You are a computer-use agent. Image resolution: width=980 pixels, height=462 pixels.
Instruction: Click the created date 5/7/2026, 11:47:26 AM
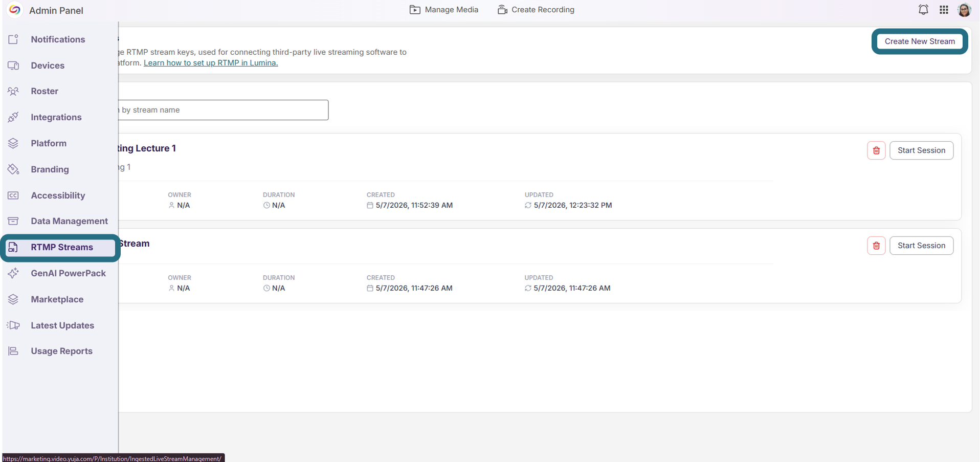coord(414,288)
